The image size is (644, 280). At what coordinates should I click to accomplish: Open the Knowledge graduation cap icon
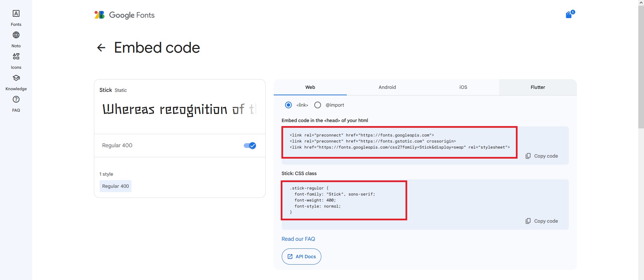tap(16, 78)
